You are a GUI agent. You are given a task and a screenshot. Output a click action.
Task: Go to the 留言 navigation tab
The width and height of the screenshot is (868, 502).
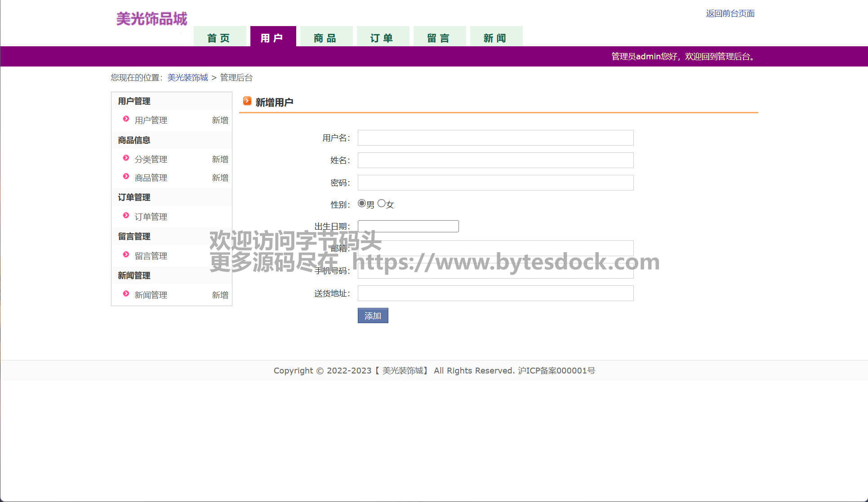439,38
